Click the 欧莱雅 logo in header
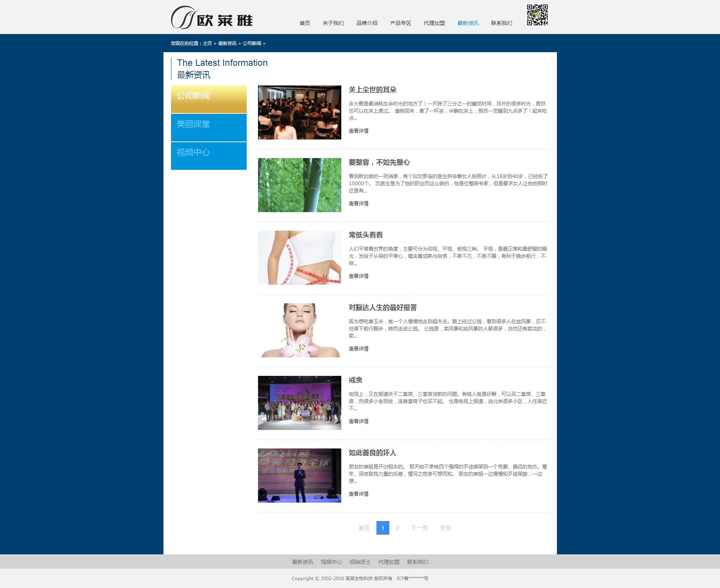720x588 pixels. point(212,18)
